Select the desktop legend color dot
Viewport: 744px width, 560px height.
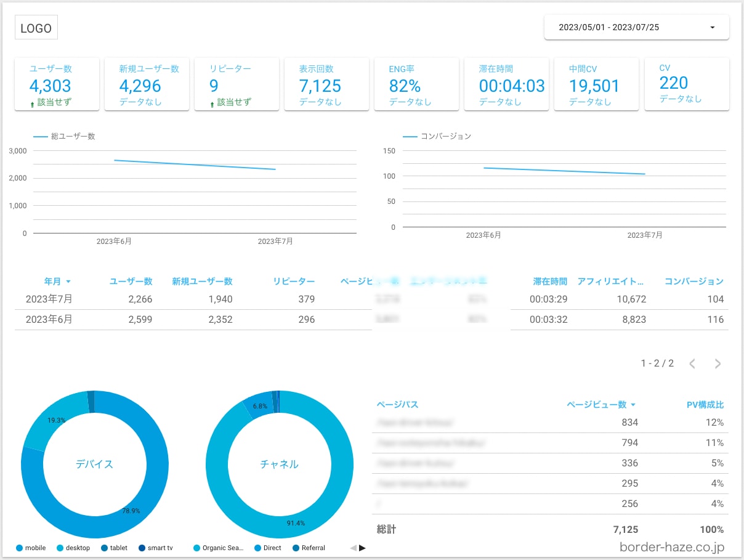(60, 548)
